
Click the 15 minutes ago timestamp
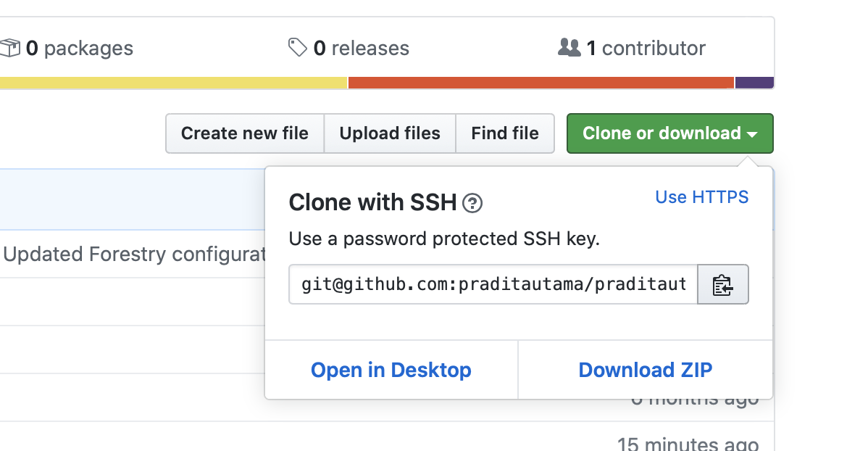[x=688, y=444]
